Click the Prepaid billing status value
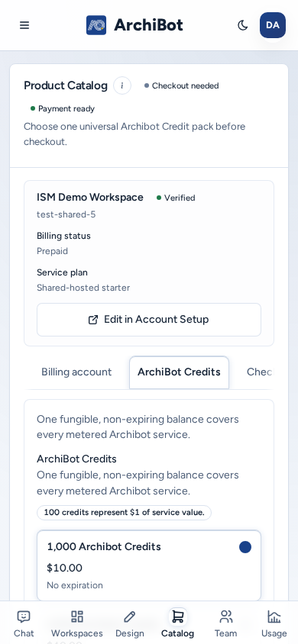Viewport: 298px width, 644px height. (52, 251)
